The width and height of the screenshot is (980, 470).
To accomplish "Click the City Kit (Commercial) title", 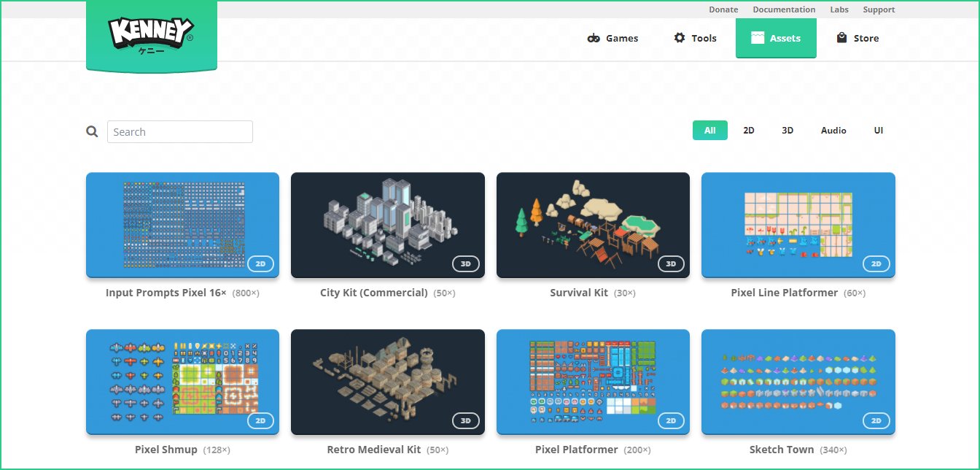I will coord(374,293).
